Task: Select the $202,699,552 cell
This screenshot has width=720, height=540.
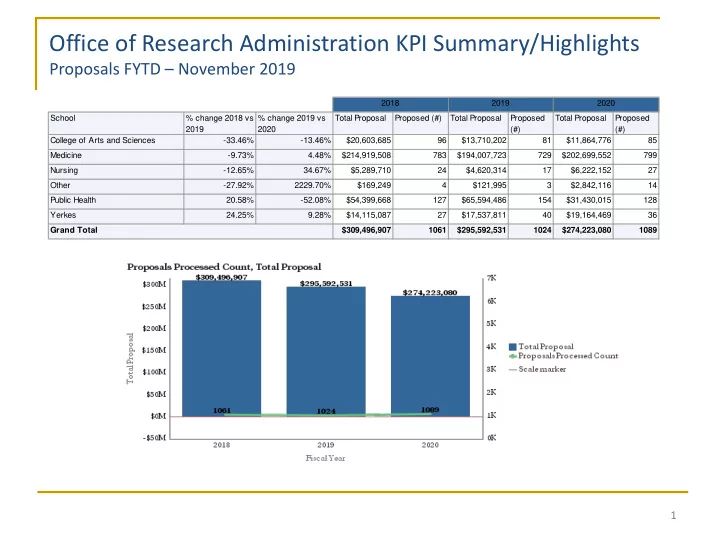Action: click(583, 156)
